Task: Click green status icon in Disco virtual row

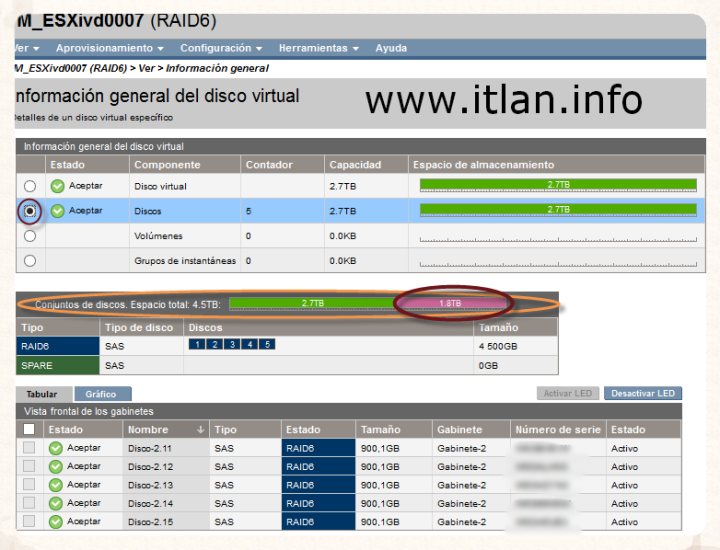Action: click(x=57, y=187)
